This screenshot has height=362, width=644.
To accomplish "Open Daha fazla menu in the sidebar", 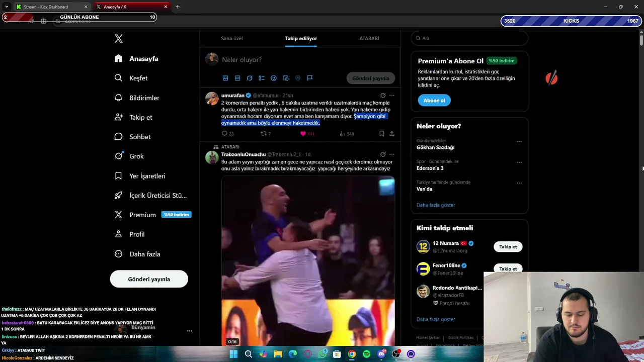I will click(x=137, y=254).
